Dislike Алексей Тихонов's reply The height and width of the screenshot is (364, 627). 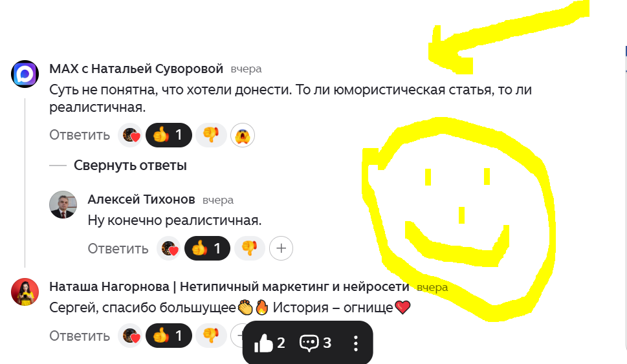tap(250, 248)
